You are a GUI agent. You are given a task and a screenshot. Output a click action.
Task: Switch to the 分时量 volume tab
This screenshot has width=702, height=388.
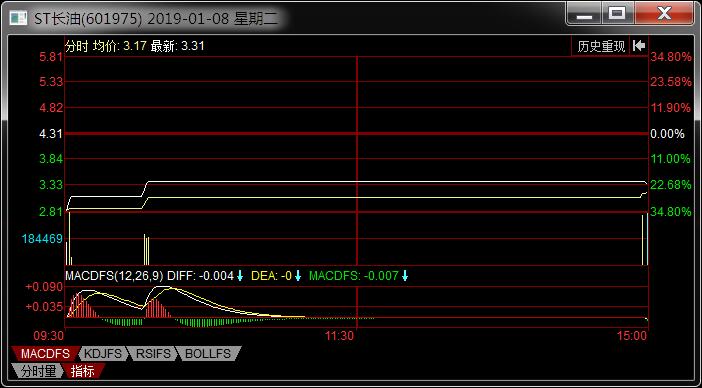[x=38, y=371]
